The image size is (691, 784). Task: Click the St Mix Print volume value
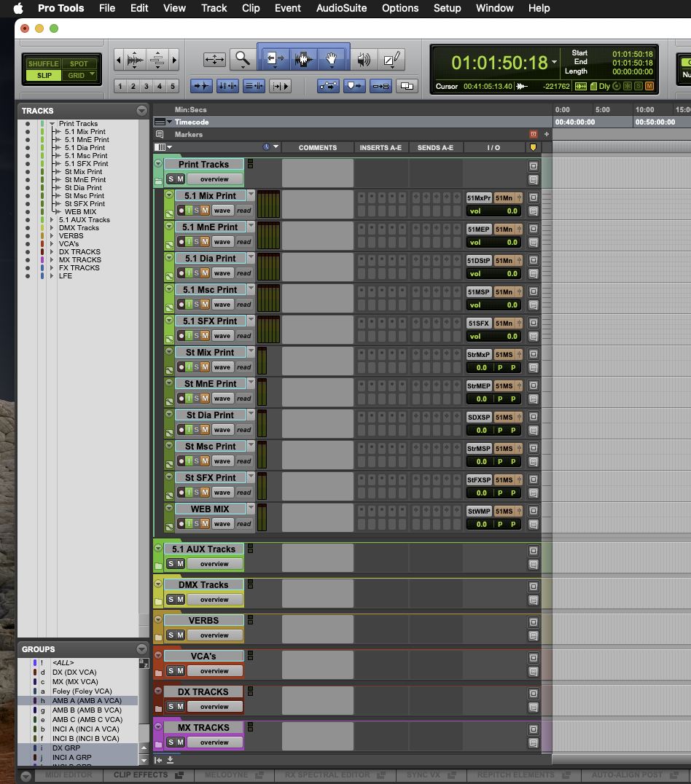click(480, 367)
